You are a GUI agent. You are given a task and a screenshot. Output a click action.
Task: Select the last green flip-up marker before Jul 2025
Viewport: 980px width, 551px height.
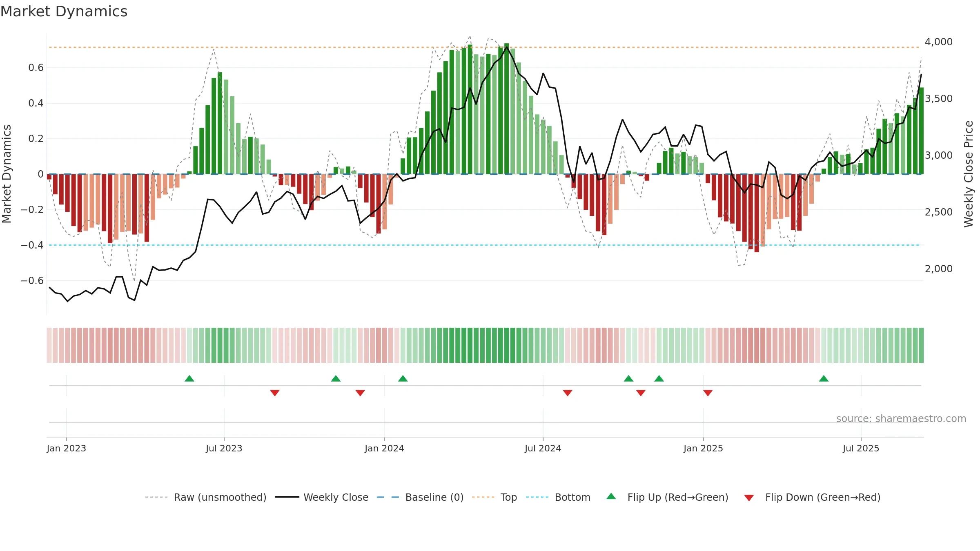coord(824,379)
